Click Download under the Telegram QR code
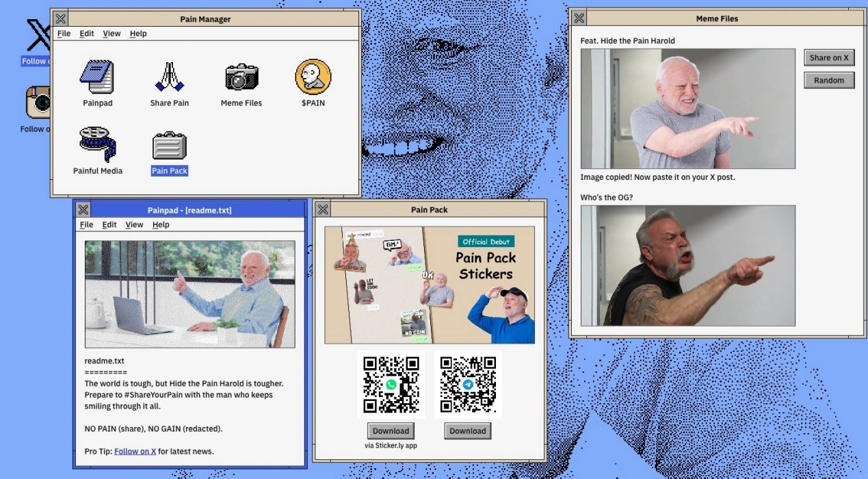868x479 pixels. 468,431
